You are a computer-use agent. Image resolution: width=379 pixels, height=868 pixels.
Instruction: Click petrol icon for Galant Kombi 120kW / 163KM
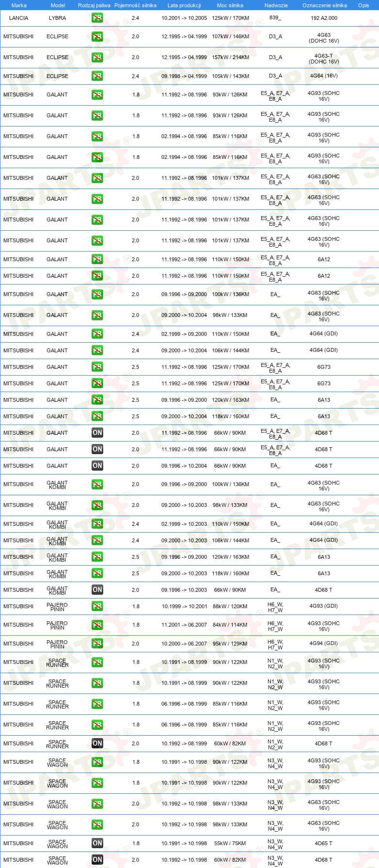click(x=97, y=557)
